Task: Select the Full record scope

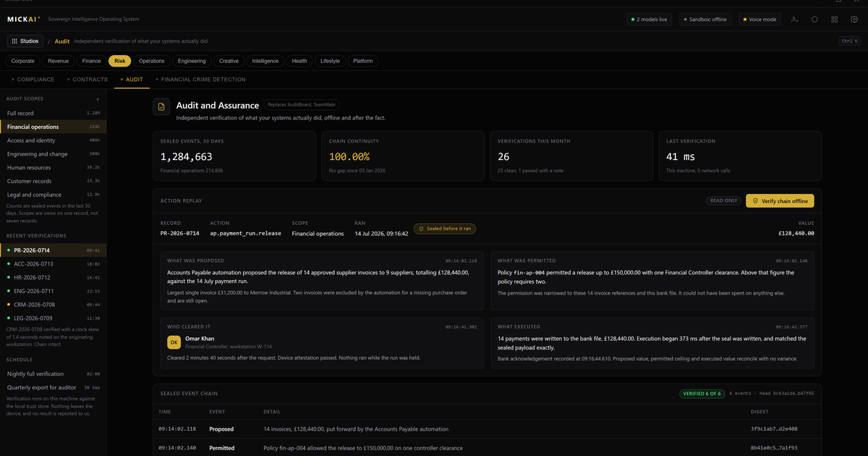Action: 53,113
